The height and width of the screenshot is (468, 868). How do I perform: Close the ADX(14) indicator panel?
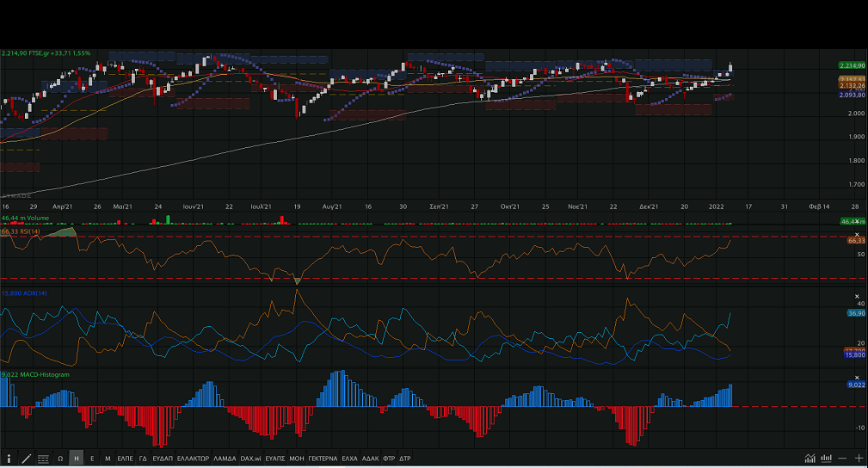(857, 296)
